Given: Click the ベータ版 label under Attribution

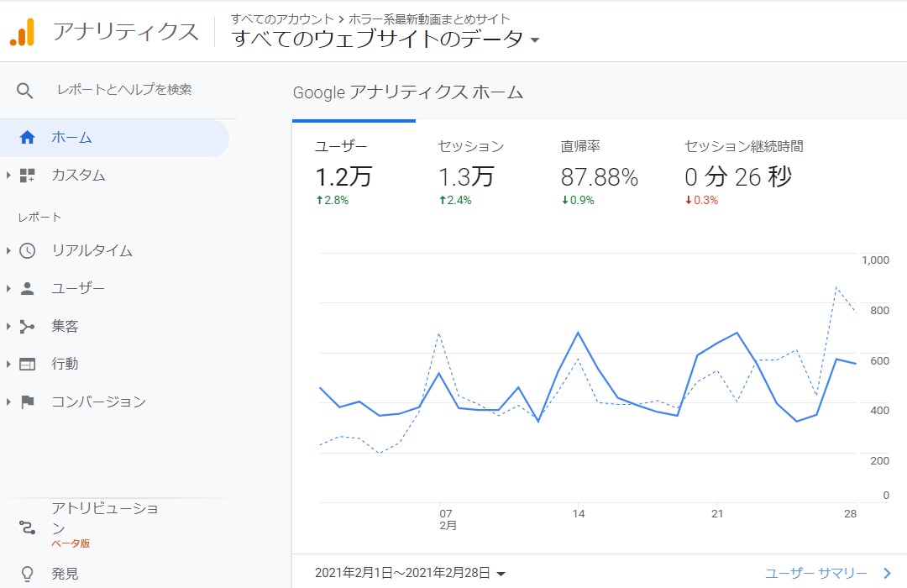Looking at the screenshot, I should [71, 543].
